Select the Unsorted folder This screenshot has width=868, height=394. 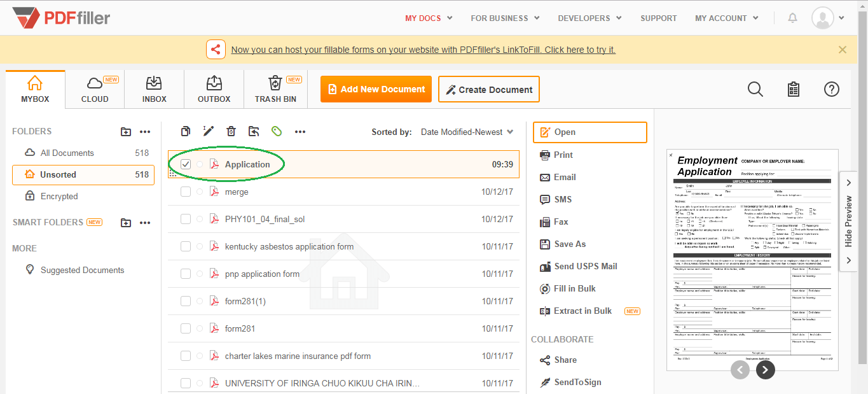[x=83, y=174]
